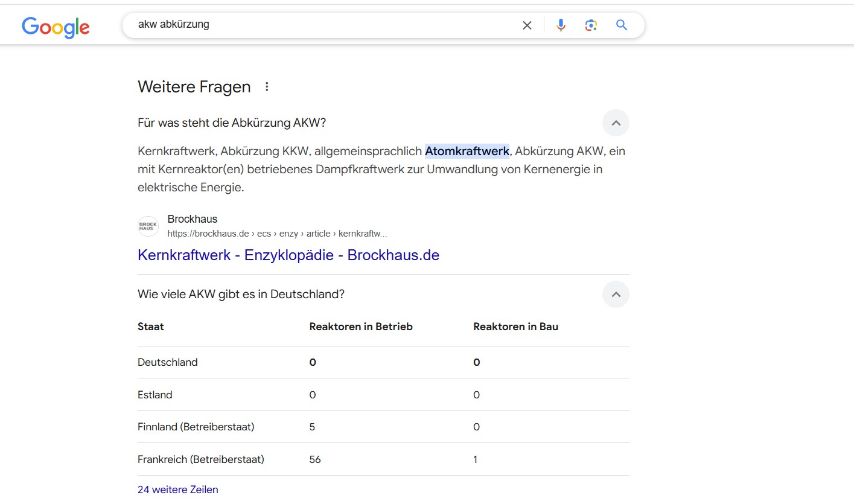Open the Kernkraftwerk Enzyklopädie Brockhaus.de link
Screen dimensions: 854x504
point(288,255)
